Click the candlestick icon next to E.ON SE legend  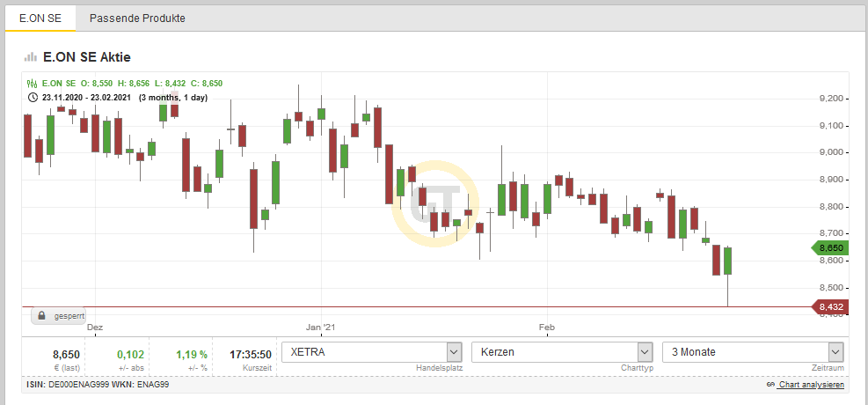click(32, 84)
